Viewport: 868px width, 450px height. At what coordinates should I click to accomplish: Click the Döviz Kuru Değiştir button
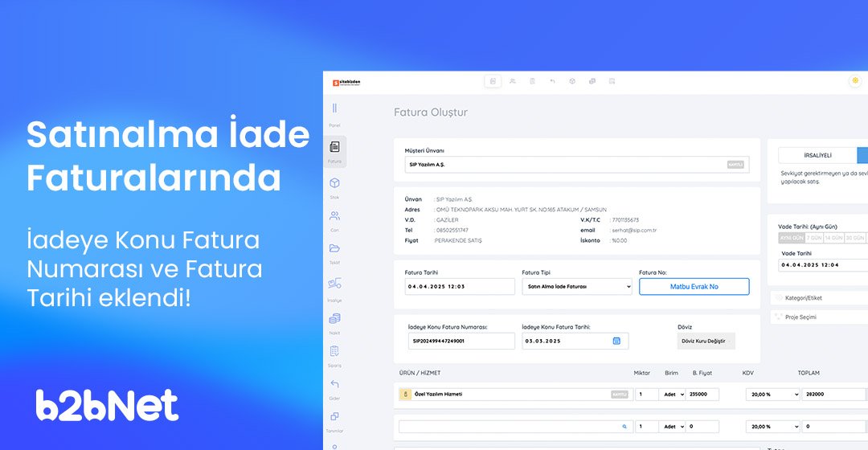[706, 341]
